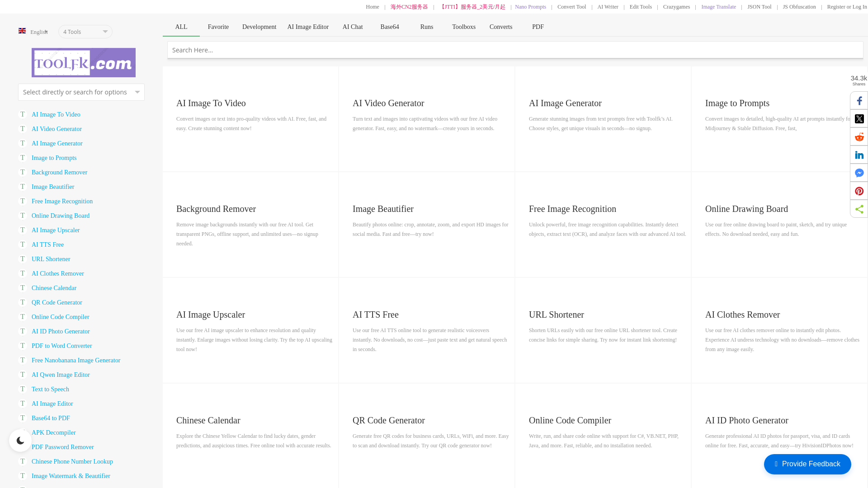The image size is (868, 488).
Task: Switch to the Development tab
Action: pos(259,27)
